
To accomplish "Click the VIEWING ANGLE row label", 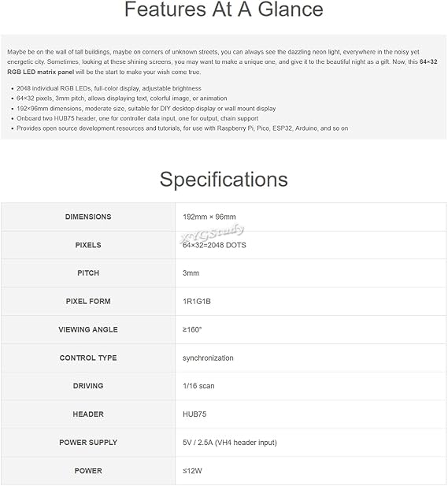I will click(x=88, y=330).
